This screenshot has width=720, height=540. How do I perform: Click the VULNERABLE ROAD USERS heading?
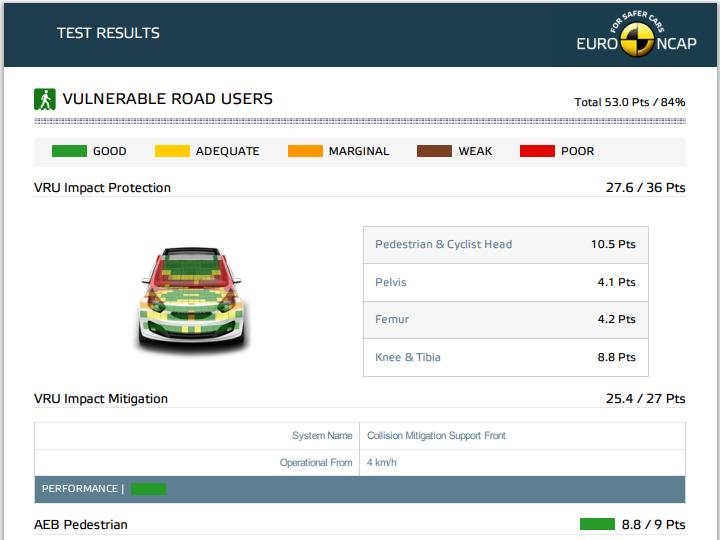tap(168, 99)
